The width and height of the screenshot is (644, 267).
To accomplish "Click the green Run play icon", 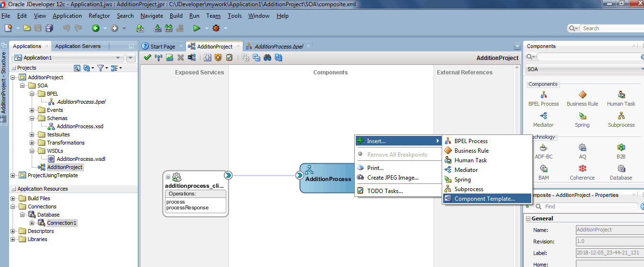I will tap(196, 28).
